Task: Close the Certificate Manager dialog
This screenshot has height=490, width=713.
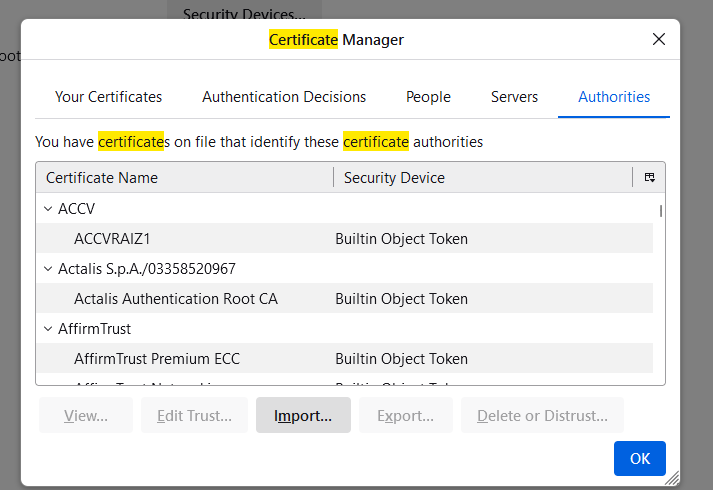Action: (659, 40)
